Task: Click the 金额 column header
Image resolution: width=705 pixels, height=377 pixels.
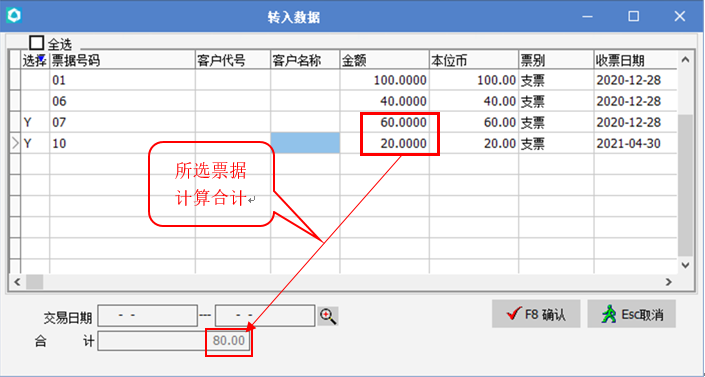Action: (384, 60)
